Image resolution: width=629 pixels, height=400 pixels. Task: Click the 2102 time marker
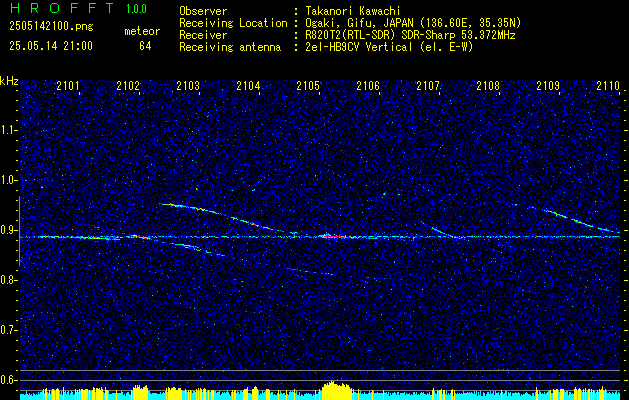click(x=128, y=85)
